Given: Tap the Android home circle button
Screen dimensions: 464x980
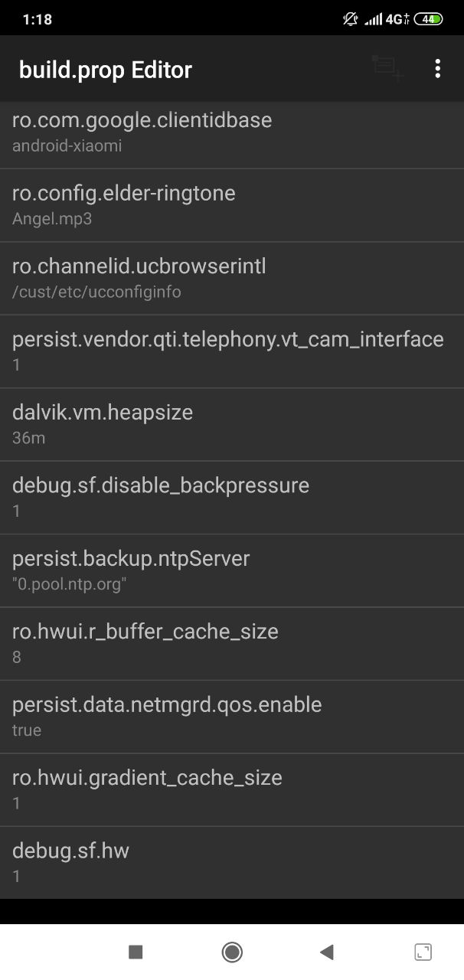Looking at the screenshot, I should 232,952.
